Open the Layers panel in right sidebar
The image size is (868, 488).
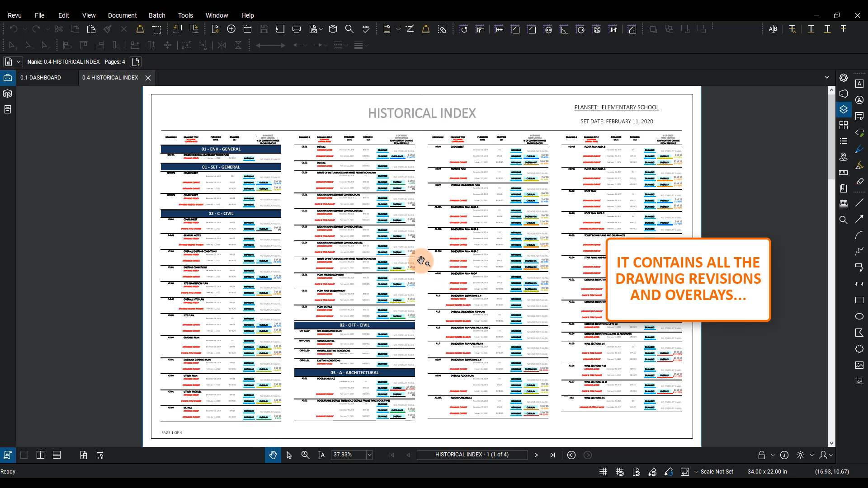click(x=843, y=109)
